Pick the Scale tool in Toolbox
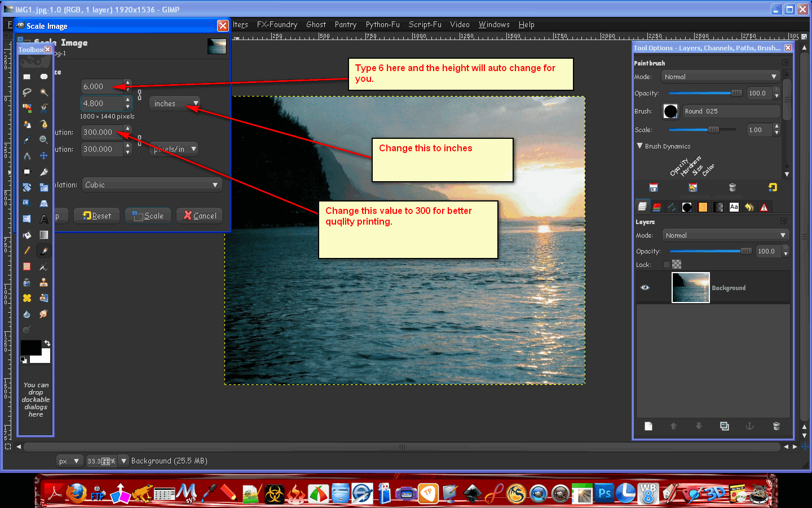This screenshot has width=812, height=508. point(43,187)
